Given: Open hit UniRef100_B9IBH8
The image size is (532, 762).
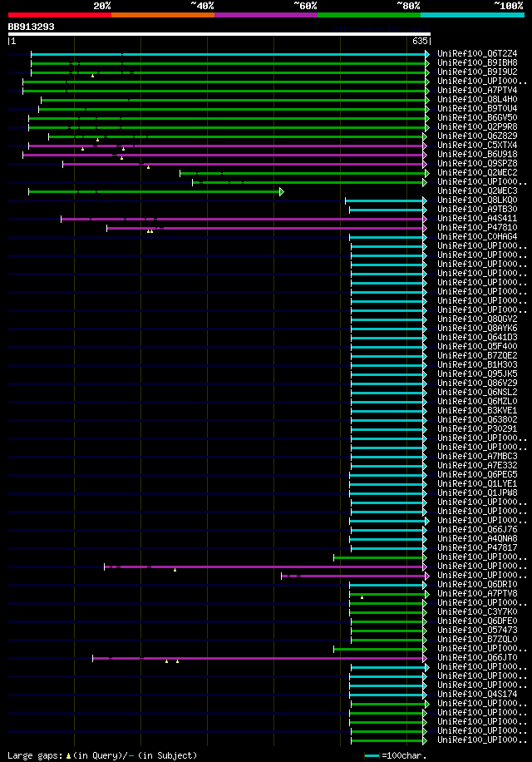Looking at the screenshot, I should click(477, 62).
